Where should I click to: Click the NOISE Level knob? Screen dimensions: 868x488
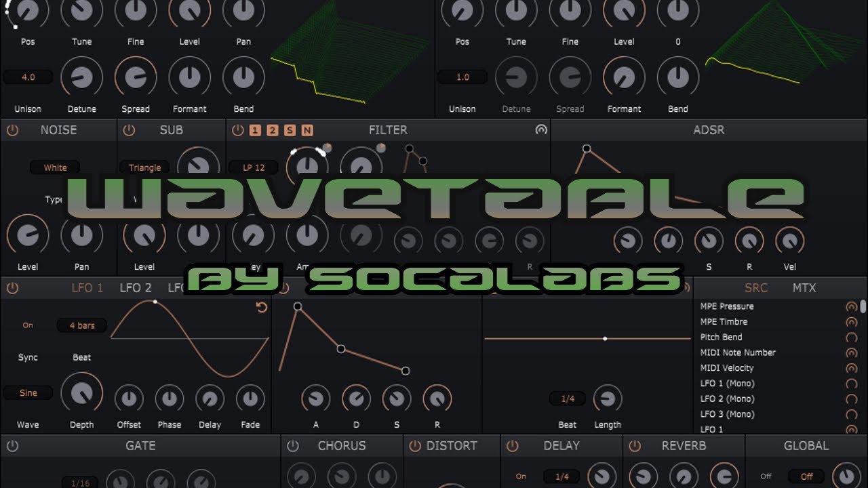pos(28,235)
